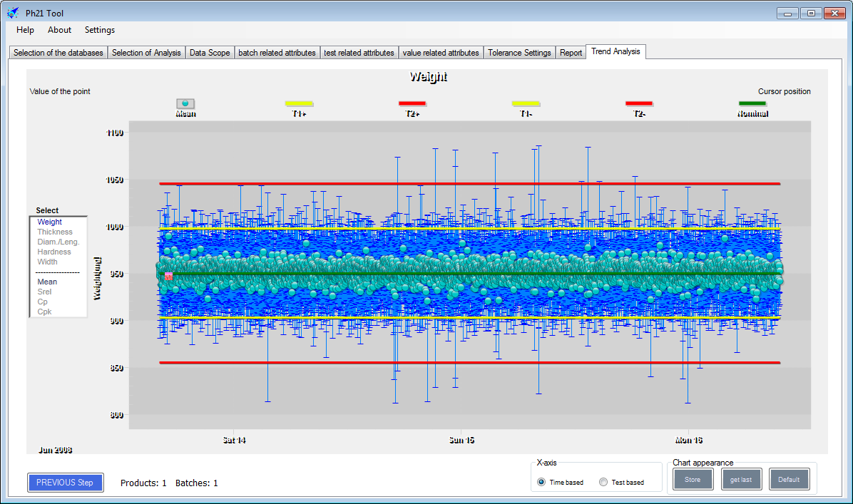The width and height of the screenshot is (853, 504).
Task: Click the yellow T1+ legend swatch
Action: pyautogui.click(x=299, y=103)
